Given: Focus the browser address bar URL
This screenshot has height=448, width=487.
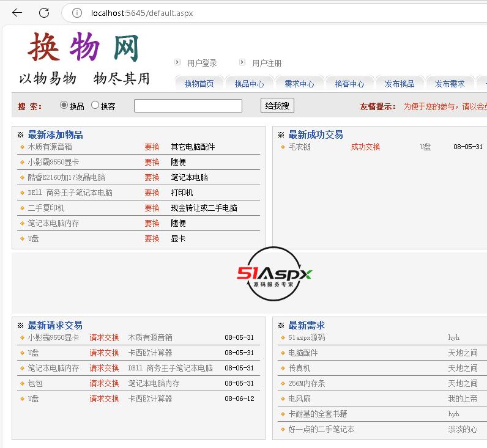Looking at the screenshot, I should tap(142, 13).
